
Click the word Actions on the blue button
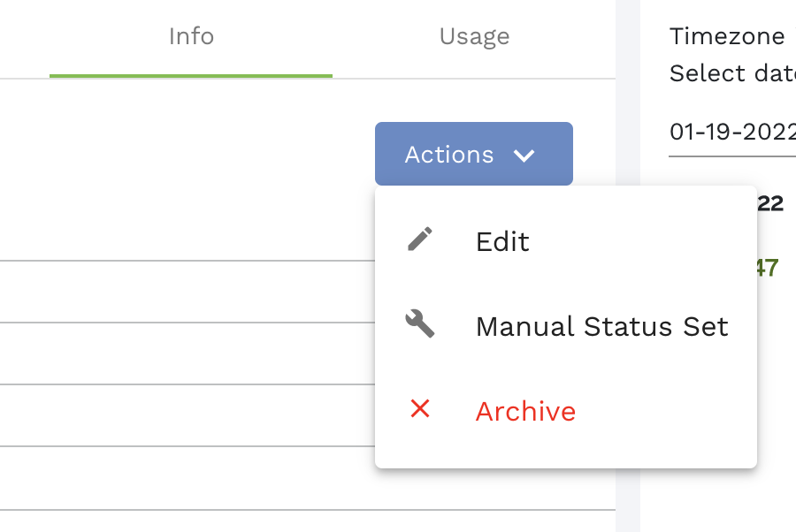[x=449, y=155]
